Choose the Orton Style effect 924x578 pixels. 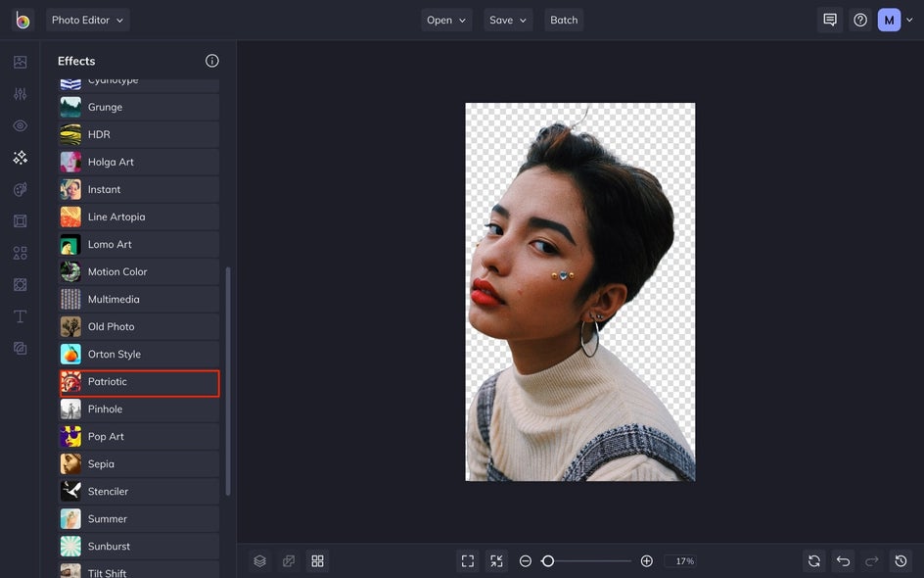139,354
